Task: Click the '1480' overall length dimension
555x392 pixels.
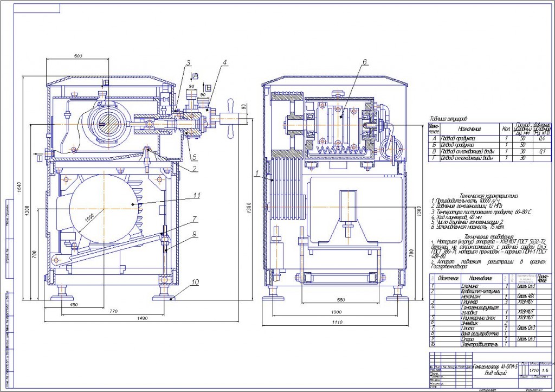Action: coord(142,318)
